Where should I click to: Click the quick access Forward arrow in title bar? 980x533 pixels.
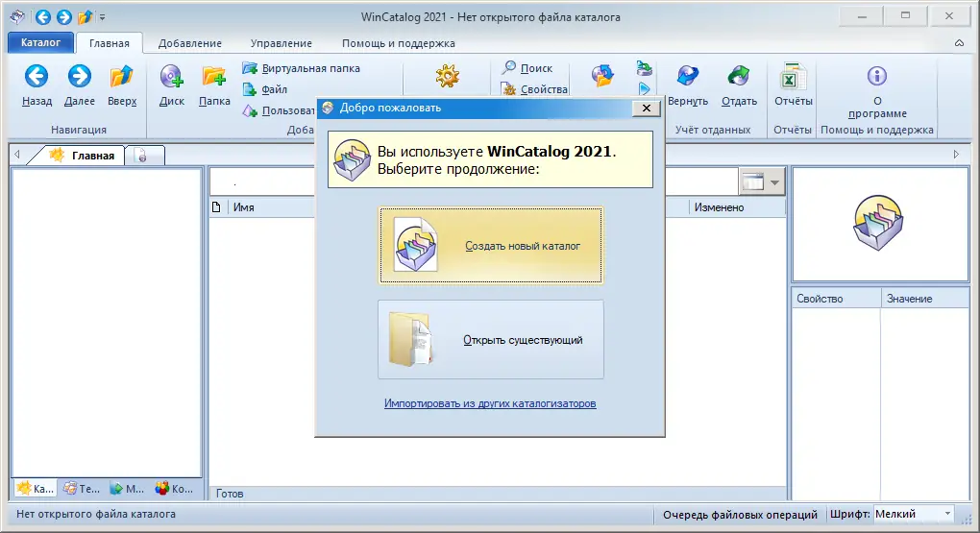tap(63, 17)
